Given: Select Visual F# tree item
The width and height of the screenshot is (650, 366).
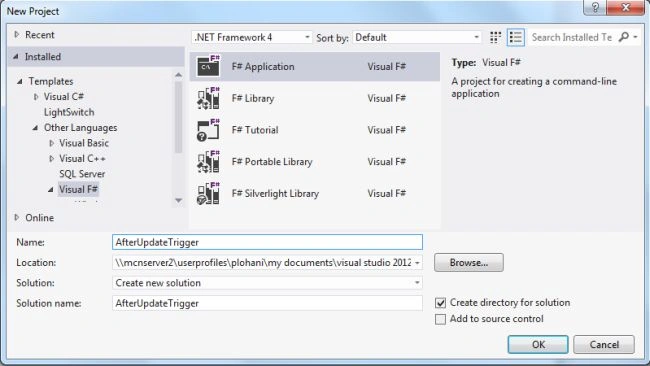Looking at the screenshot, I should 78,189.
